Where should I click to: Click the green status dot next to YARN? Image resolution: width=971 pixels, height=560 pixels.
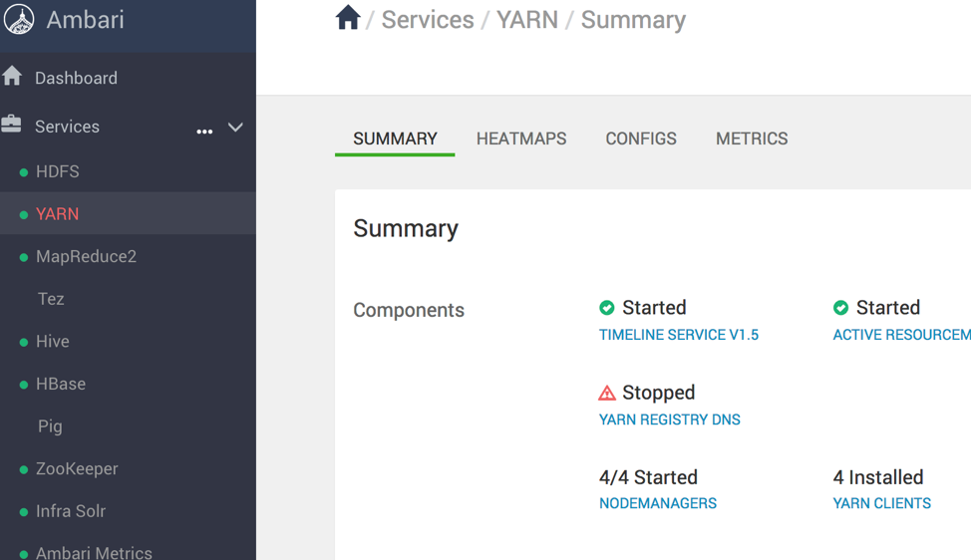click(24, 215)
